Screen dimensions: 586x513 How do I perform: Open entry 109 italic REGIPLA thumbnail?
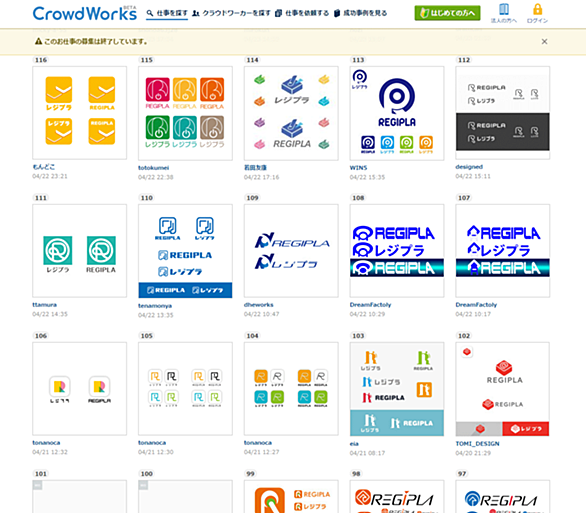291,251
